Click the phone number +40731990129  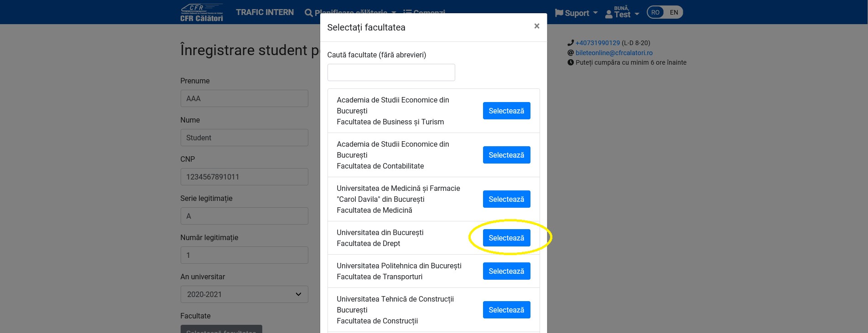click(x=598, y=43)
